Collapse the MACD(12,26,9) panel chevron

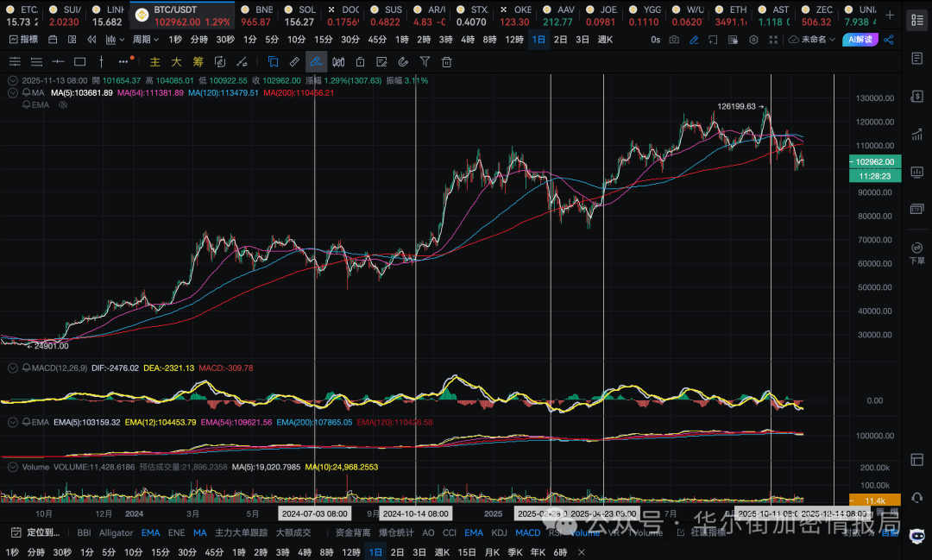(x=12, y=368)
